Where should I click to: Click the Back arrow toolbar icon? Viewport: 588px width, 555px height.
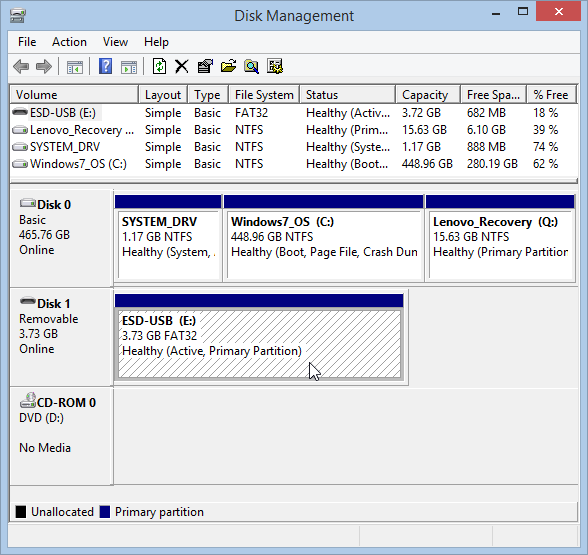pos(21,67)
